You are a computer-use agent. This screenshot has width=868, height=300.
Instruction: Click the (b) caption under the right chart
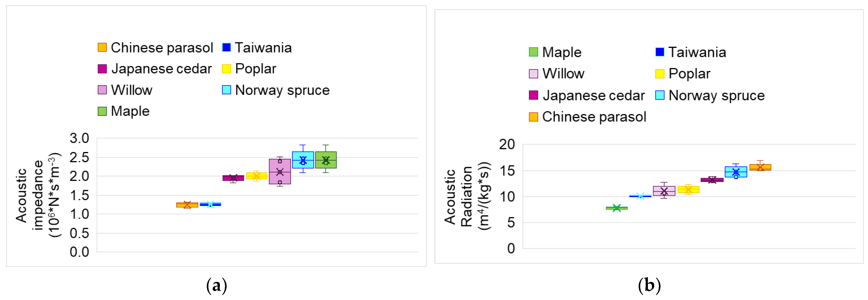649,286
